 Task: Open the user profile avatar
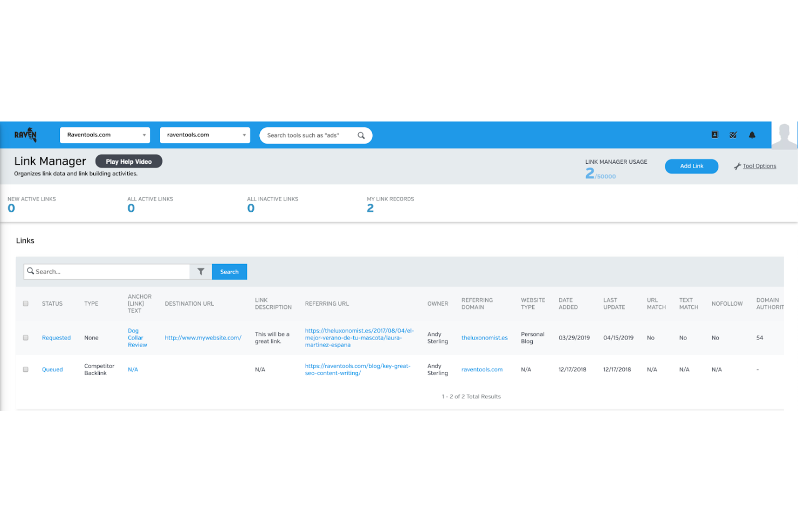pos(785,135)
